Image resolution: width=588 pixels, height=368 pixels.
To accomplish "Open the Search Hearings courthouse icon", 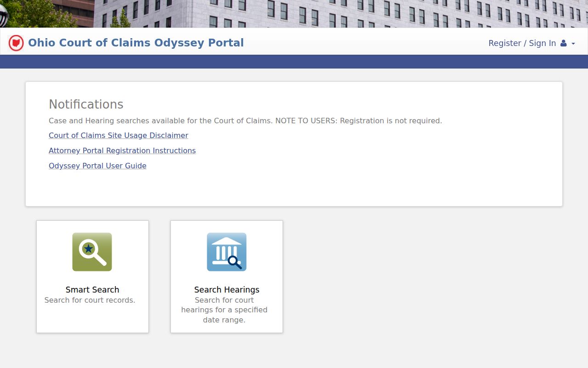I will coord(226,252).
